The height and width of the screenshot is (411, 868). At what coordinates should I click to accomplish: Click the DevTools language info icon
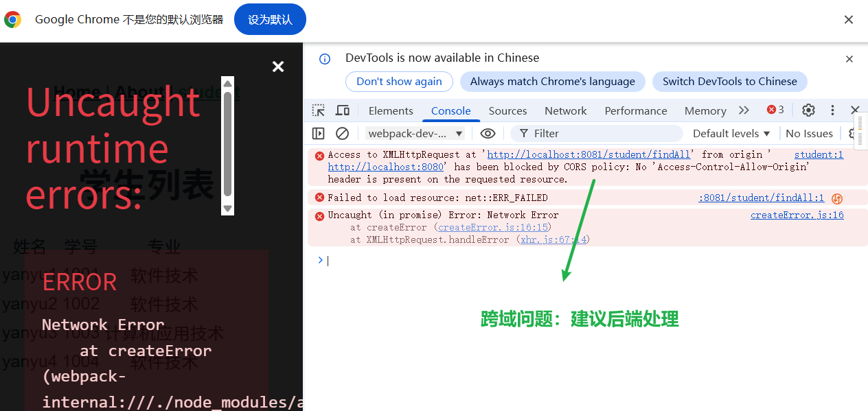[x=325, y=59]
